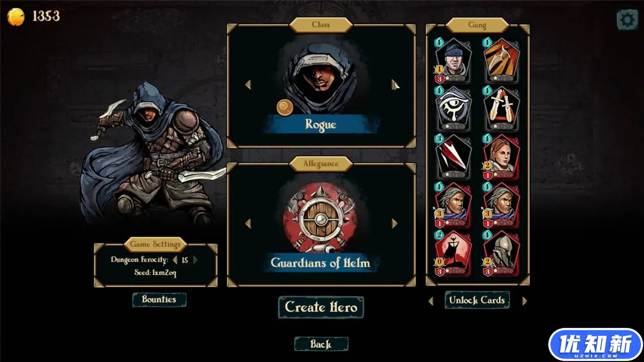Edit the Seed value field
644x362 pixels.
point(155,273)
